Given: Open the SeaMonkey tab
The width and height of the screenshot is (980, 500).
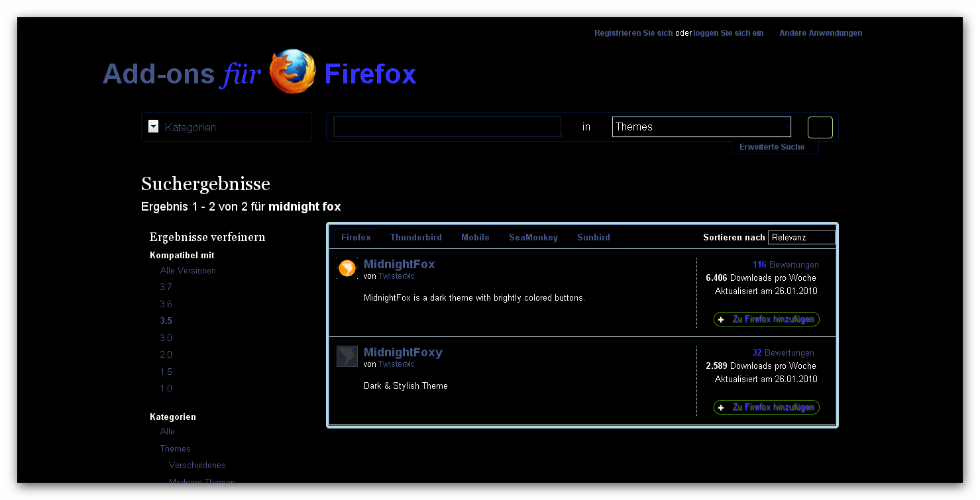Looking at the screenshot, I should pyautogui.click(x=533, y=237).
